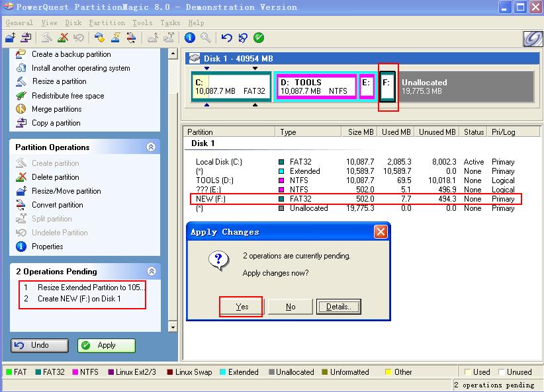Choose No in Apply Changes dialog
The height and width of the screenshot is (392, 544).
pos(291,307)
